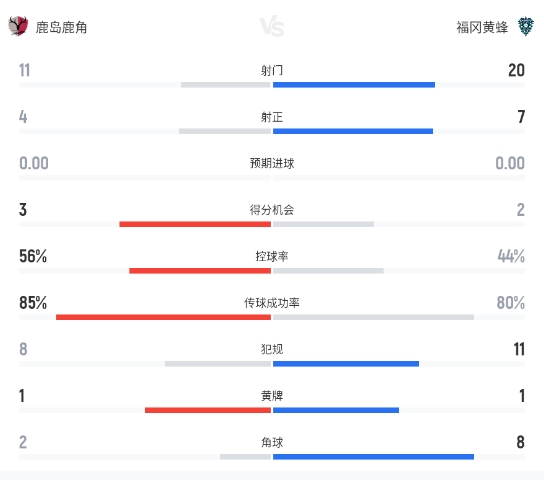This screenshot has height=492, width=544.
Task: Click the red pass accuracy bar at 85%
Action: coord(163,317)
